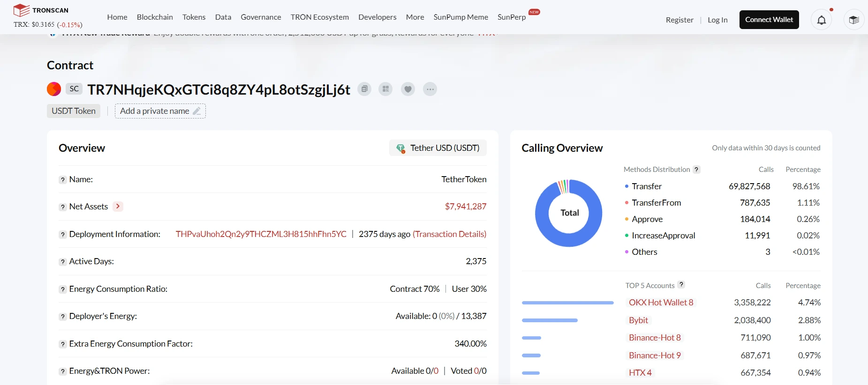Copy the contract address
868x385 pixels.
point(364,89)
